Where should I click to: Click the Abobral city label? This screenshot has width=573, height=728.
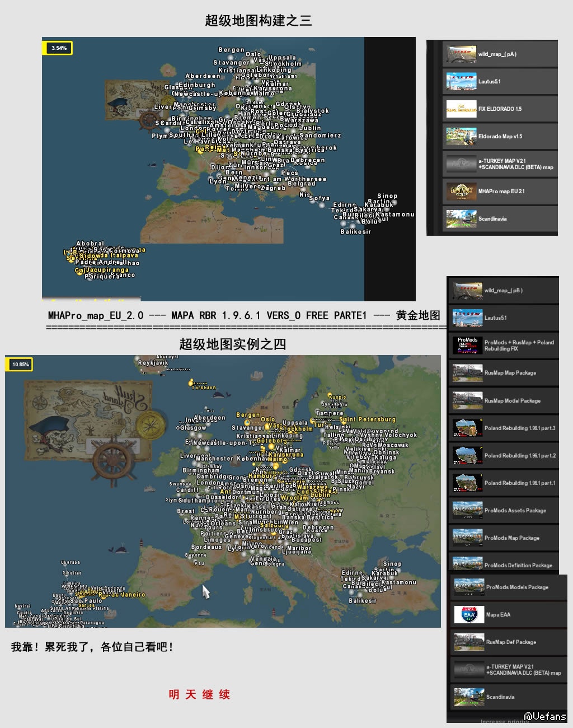[90, 244]
